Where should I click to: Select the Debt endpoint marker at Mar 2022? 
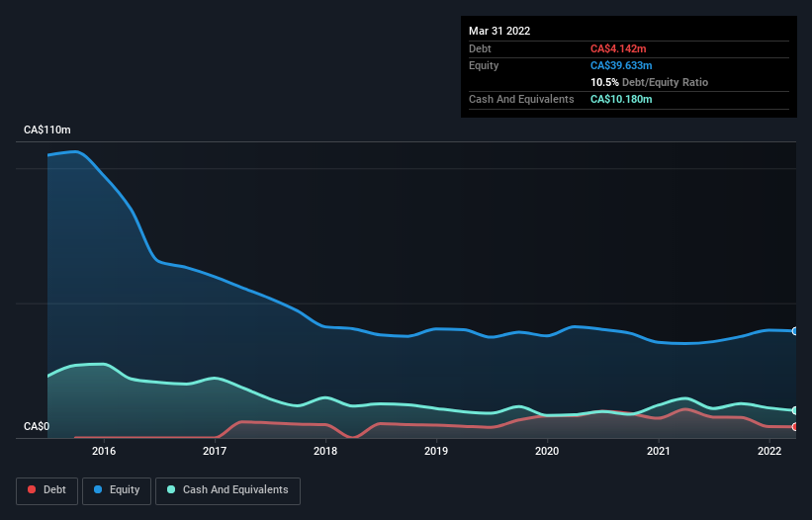(795, 427)
